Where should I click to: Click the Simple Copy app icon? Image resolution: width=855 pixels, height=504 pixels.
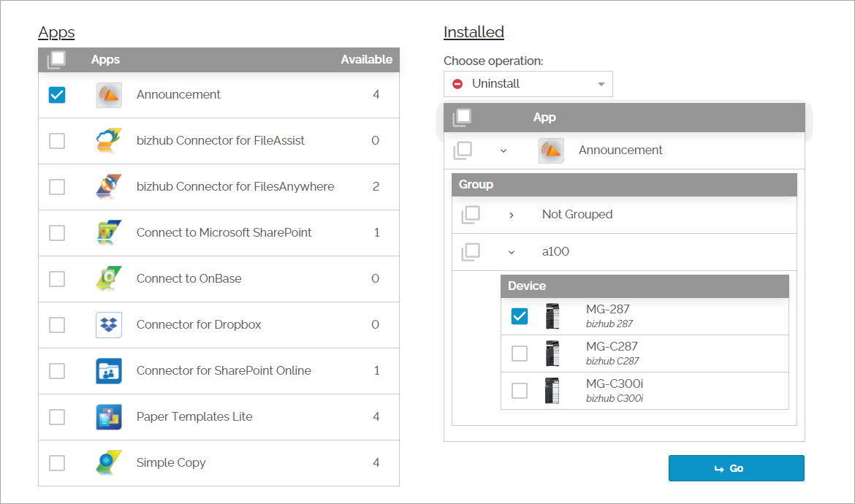point(109,462)
